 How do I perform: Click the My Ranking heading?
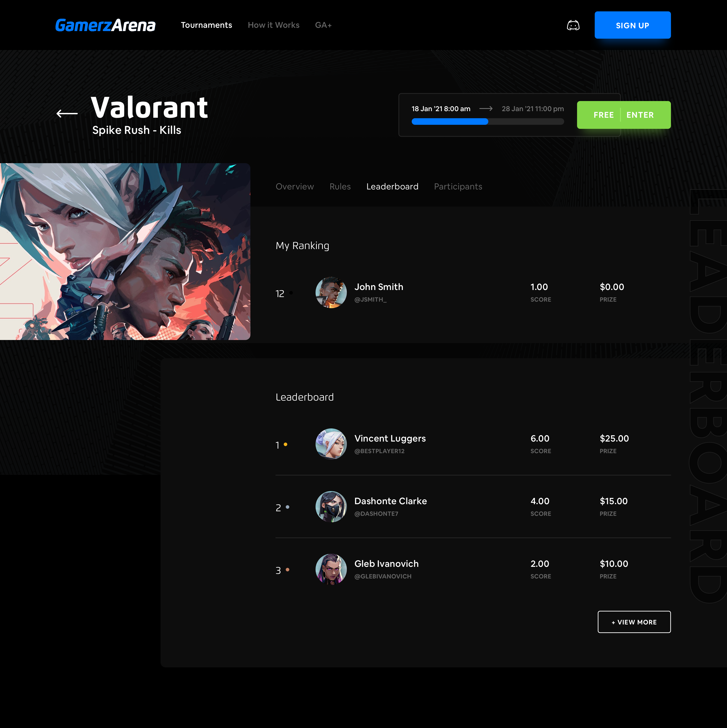[302, 246]
